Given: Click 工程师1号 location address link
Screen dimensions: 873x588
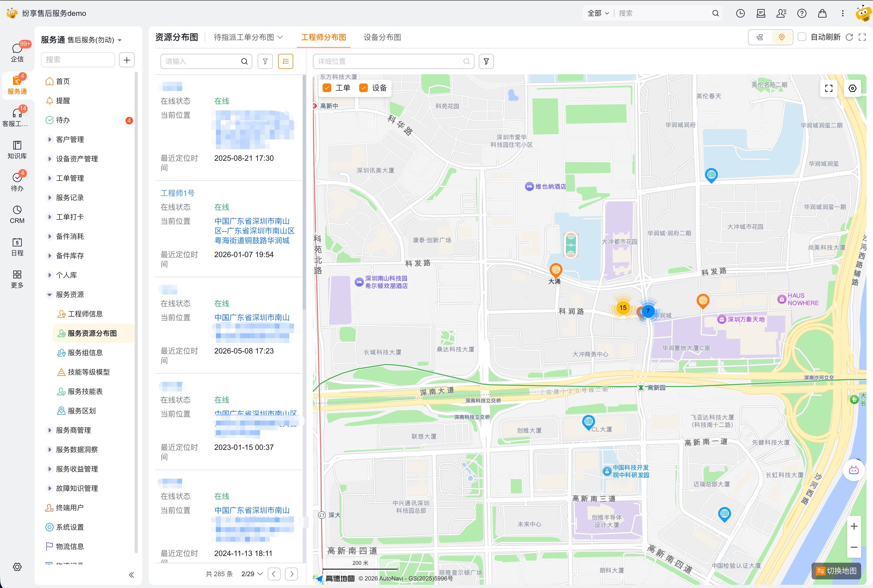Looking at the screenshot, I should click(254, 231).
